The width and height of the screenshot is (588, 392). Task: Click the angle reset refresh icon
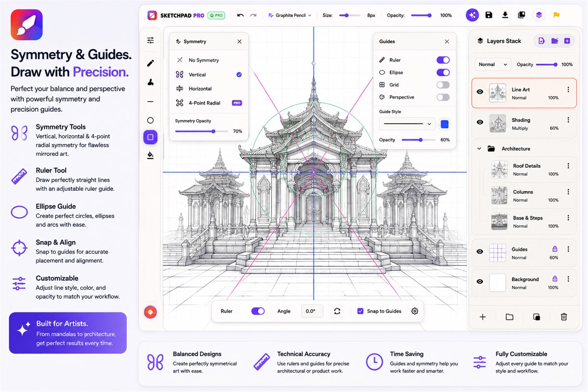coord(337,311)
